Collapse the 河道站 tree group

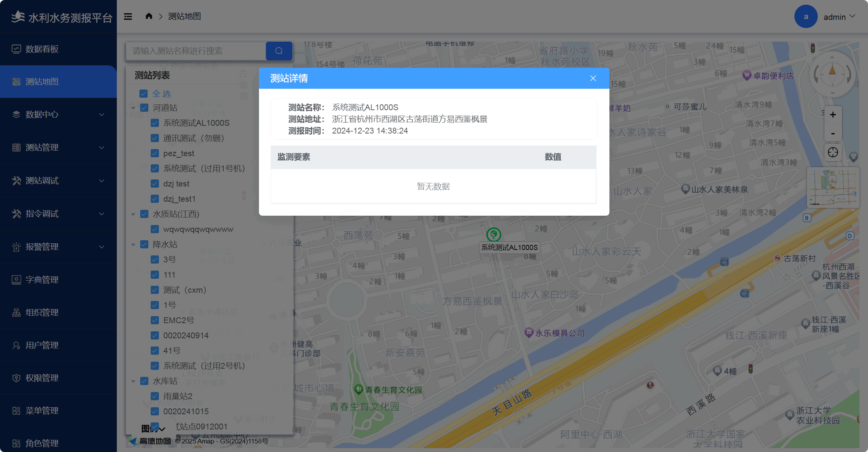point(133,108)
